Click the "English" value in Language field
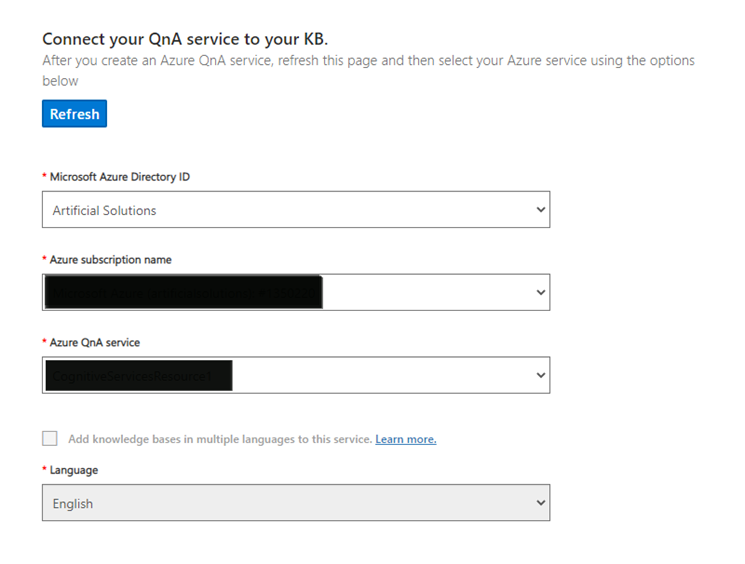 (x=73, y=504)
